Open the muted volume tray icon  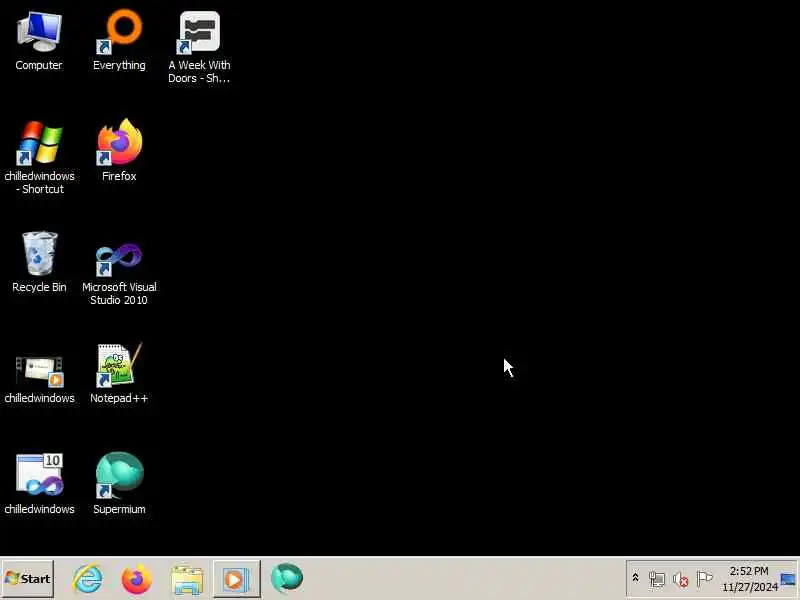[x=681, y=579]
